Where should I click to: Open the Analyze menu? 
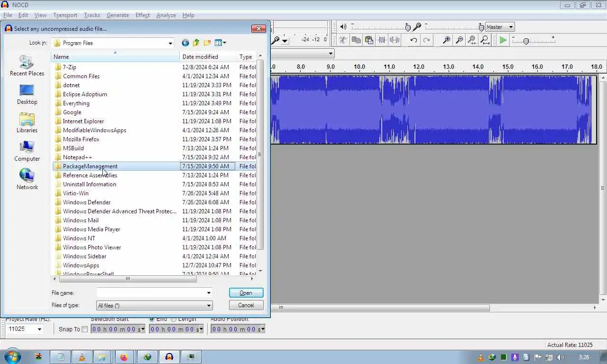(x=166, y=15)
